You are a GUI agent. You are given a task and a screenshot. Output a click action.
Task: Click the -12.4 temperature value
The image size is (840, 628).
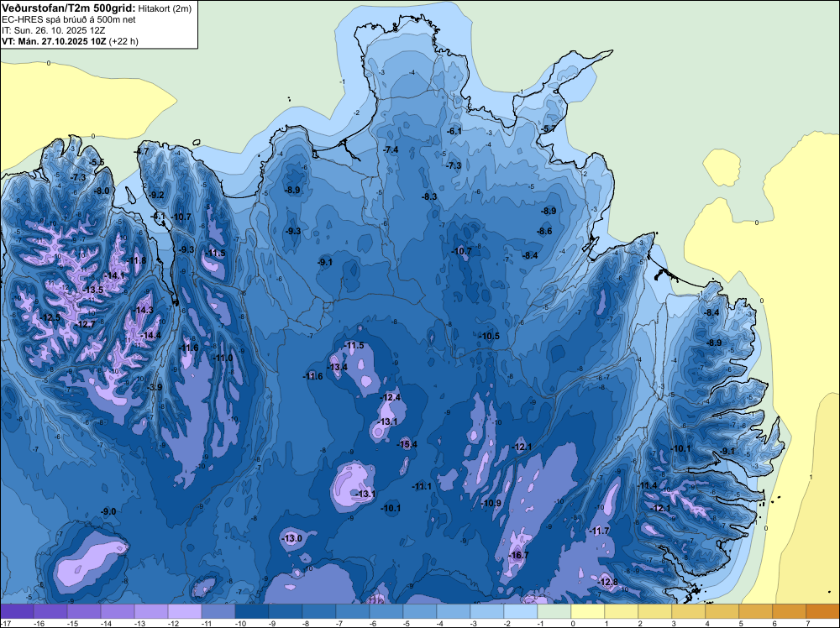[390, 397]
